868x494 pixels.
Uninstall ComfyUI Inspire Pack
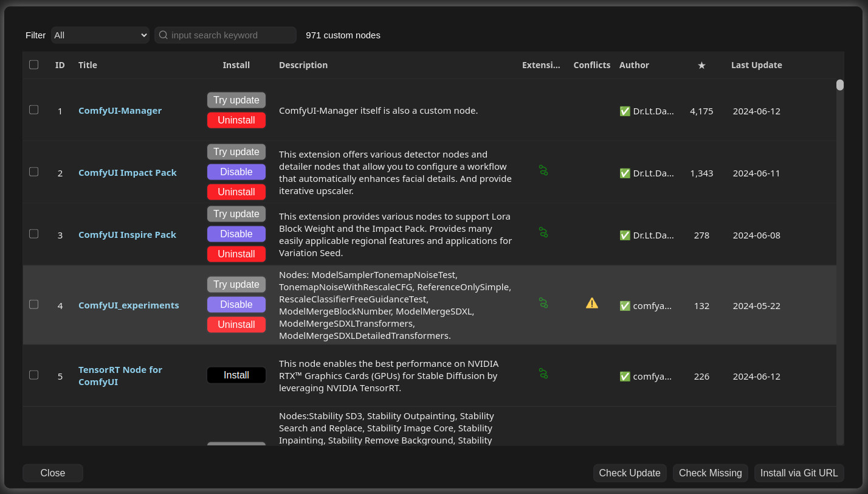pos(236,254)
